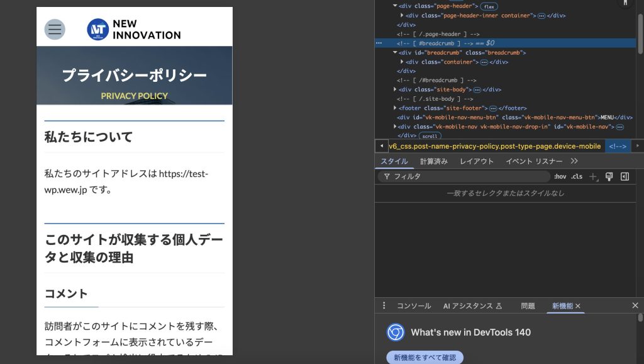The height and width of the screenshot is (364, 644).
Task: Click the new style rule plus icon
Action: [x=592, y=177]
